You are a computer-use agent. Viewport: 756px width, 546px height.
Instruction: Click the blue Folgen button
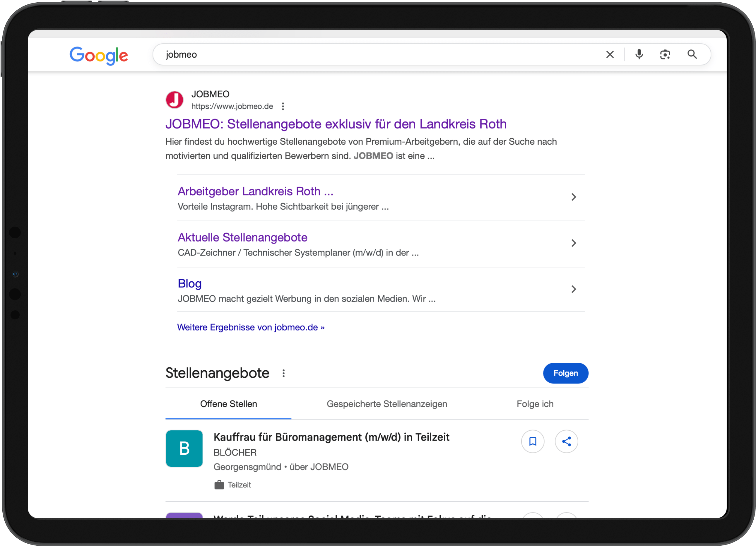(566, 373)
